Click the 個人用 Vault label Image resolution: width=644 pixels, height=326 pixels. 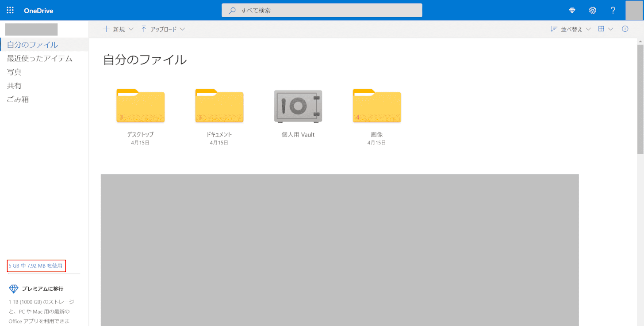(x=298, y=135)
